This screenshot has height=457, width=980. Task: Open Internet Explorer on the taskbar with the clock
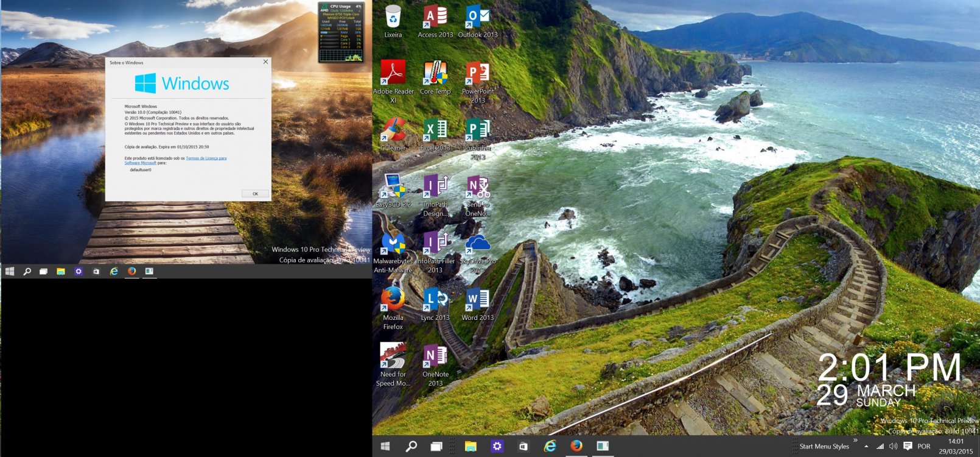(550, 446)
